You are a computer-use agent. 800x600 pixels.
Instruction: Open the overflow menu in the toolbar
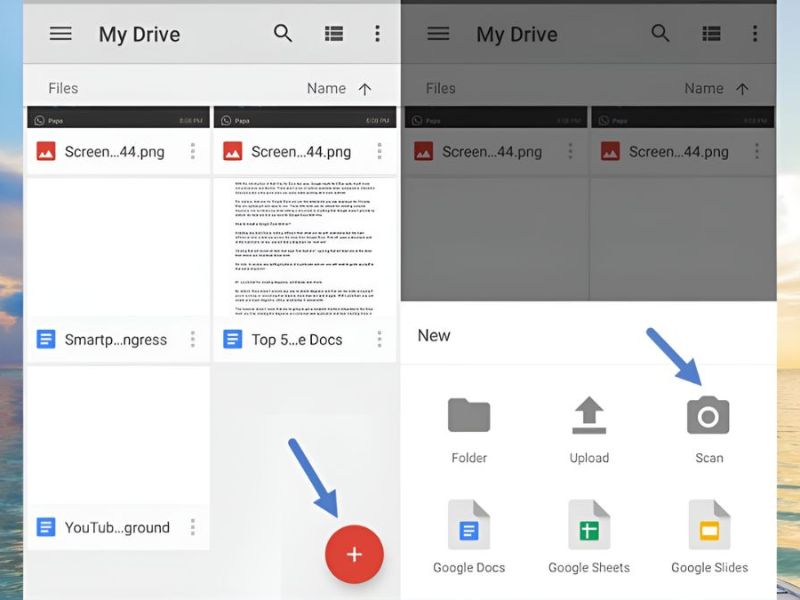click(378, 33)
